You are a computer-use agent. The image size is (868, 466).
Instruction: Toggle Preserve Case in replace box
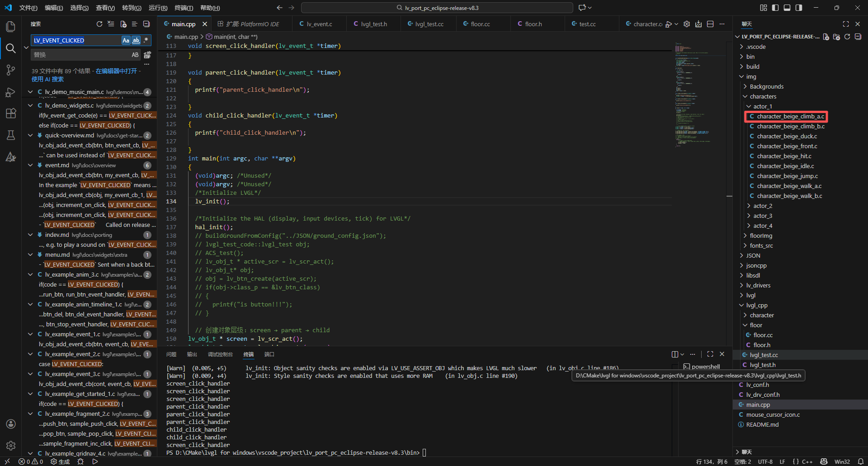tap(135, 55)
